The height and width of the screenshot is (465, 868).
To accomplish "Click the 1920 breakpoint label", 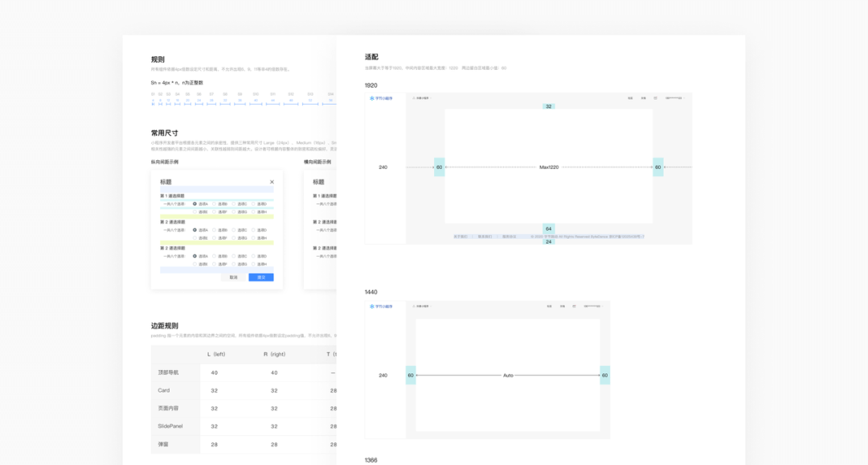I will [371, 85].
